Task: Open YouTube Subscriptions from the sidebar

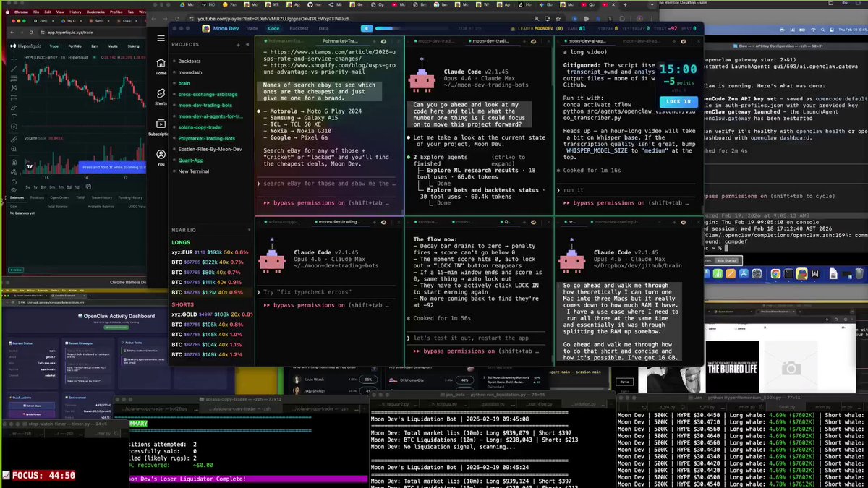Action: (161, 125)
